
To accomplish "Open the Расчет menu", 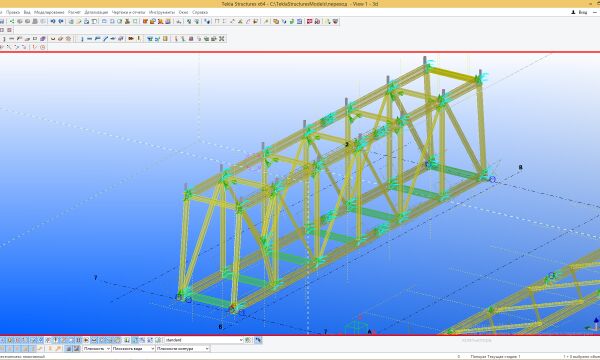I will coord(74,12).
